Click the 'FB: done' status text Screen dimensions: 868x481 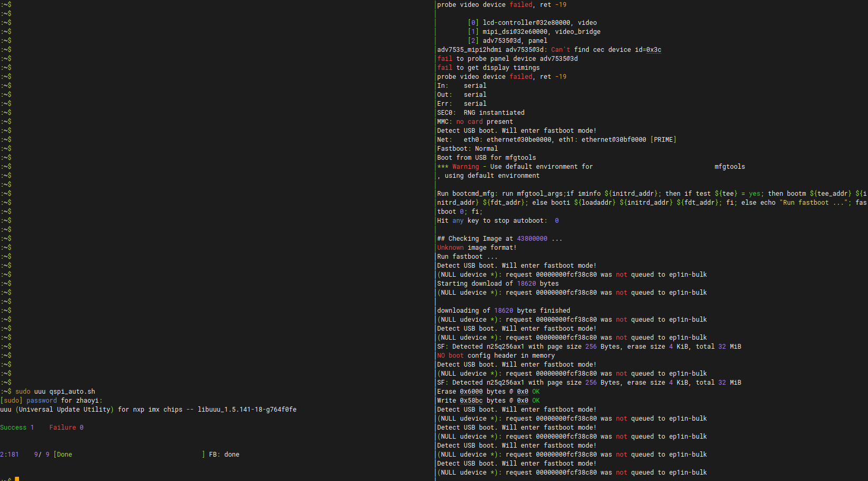click(224, 455)
